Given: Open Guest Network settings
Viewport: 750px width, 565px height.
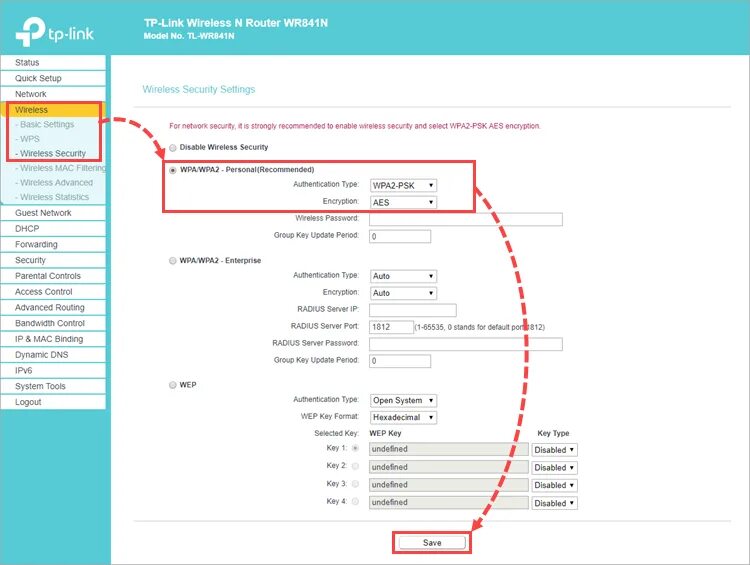Looking at the screenshot, I should pos(53,213).
